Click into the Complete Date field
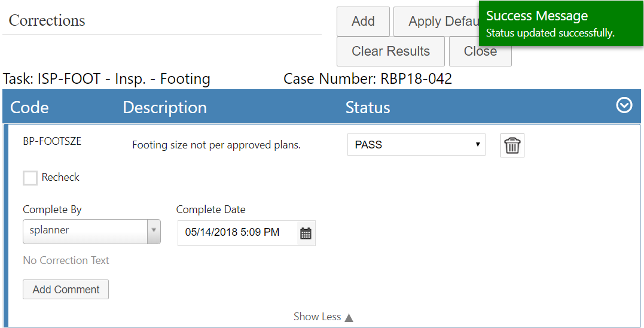Viewport: 644px width, 328px height. (x=237, y=233)
